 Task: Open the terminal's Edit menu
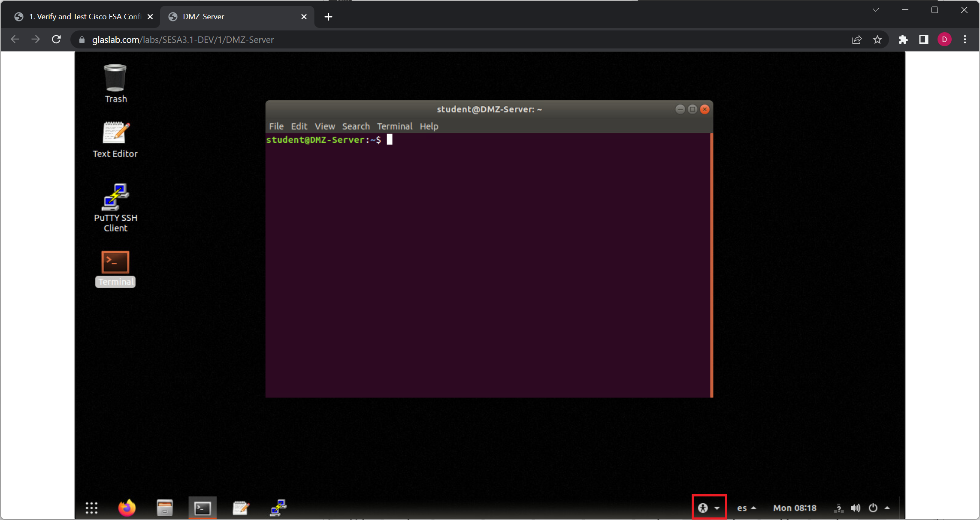[299, 126]
